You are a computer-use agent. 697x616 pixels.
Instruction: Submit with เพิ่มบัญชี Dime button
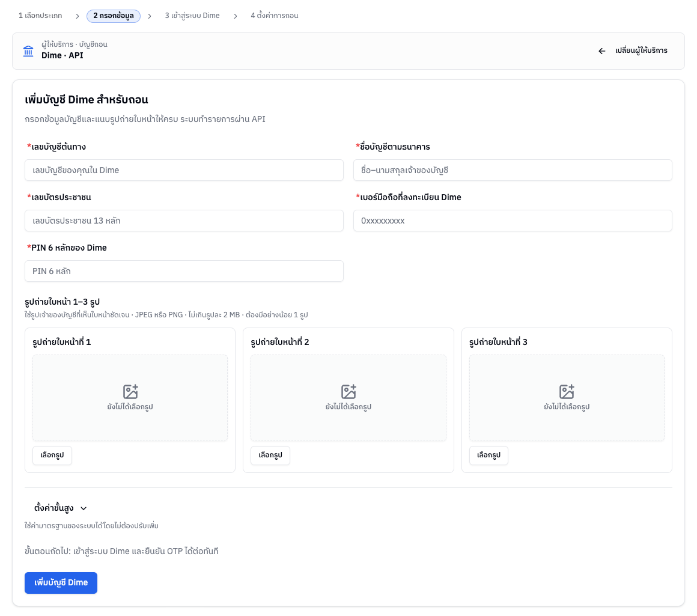pos(61,583)
